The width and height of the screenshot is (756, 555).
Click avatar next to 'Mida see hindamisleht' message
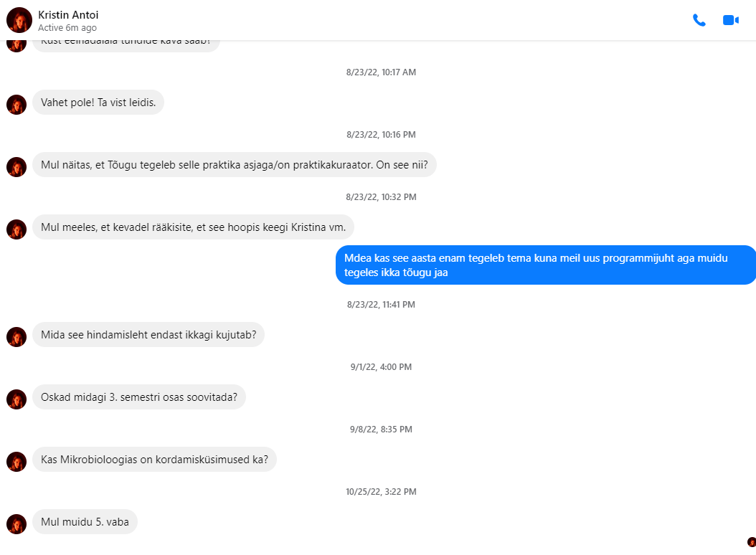pos(16,337)
